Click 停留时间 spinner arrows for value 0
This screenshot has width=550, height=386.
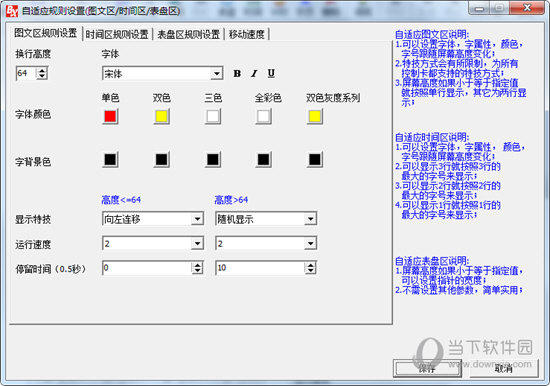click(x=197, y=268)
